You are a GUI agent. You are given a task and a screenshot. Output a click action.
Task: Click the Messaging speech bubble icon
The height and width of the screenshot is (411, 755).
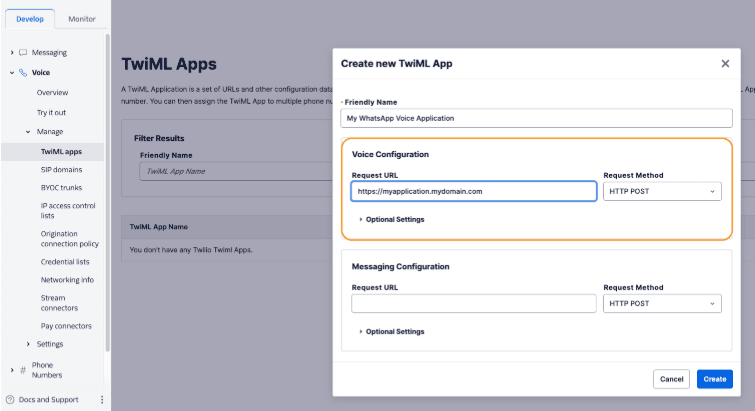tap(22, 52)
